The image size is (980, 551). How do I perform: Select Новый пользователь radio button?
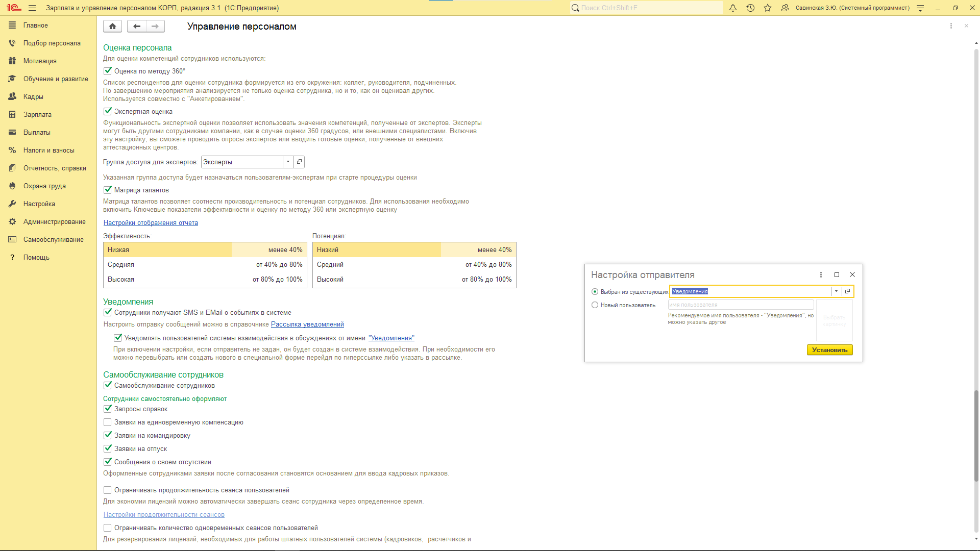click(595, 305)
